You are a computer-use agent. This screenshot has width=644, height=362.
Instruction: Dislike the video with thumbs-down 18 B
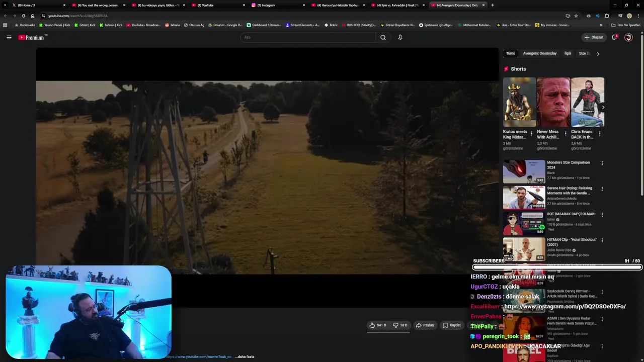pos(400,325)
